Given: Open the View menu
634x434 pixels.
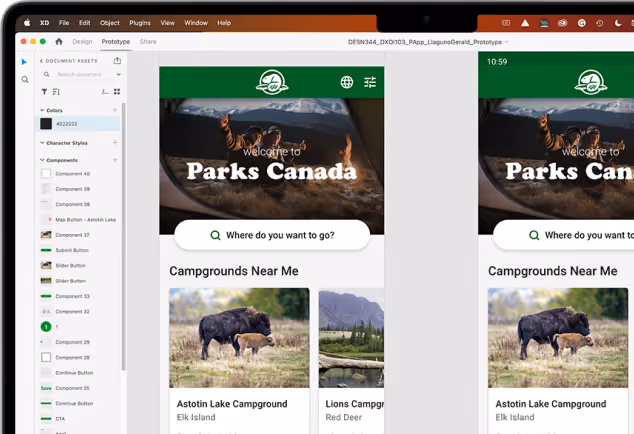Looking at the screenshot, I should pyautogui.click(x=167, y=23).
